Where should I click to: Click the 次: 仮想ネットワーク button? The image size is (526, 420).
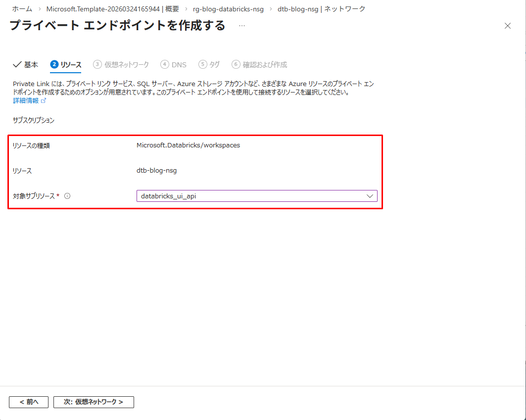(x=94, y=402)
